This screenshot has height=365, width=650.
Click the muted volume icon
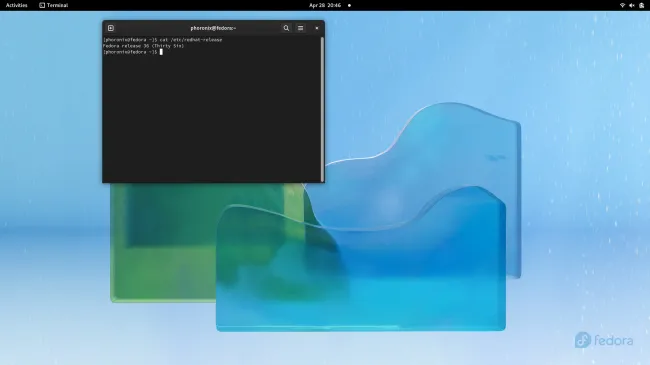(632, 5)
